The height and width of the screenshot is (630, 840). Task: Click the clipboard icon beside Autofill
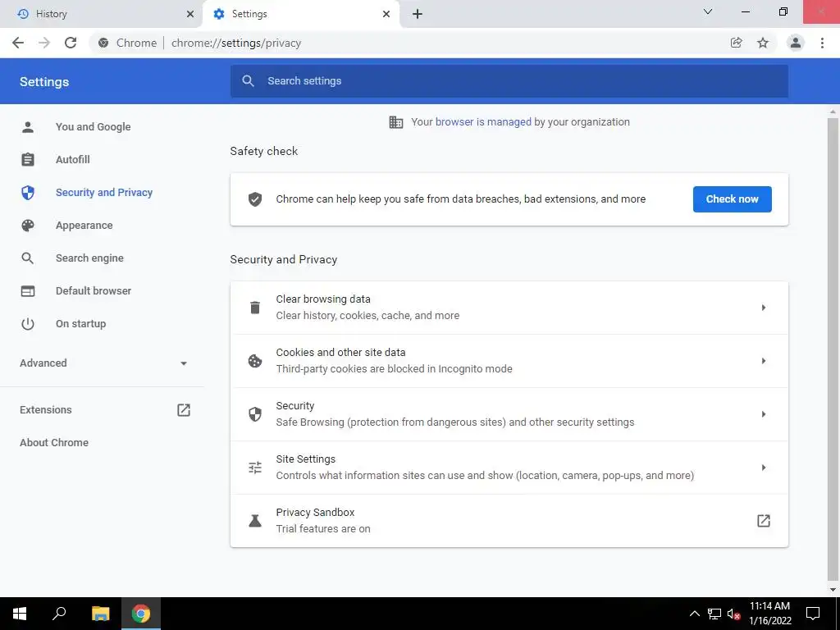coord(28,160)
